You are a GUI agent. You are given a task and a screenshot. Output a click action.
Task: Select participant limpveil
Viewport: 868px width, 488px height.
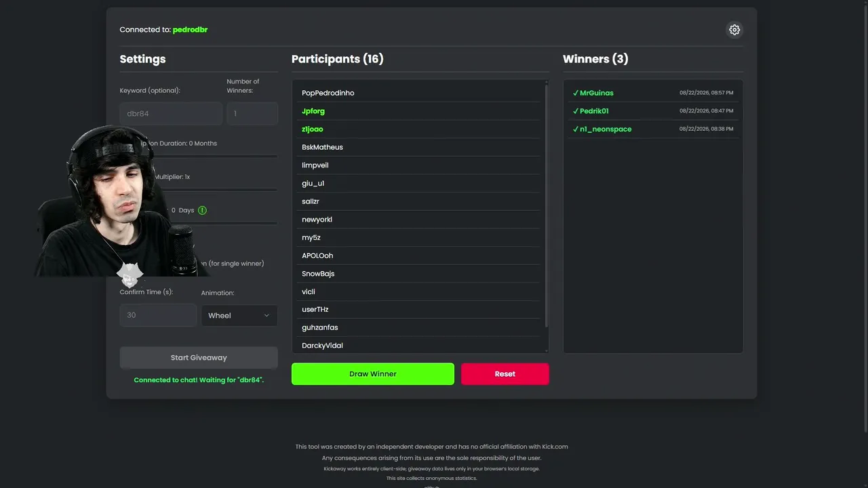(x=420, y=165)
